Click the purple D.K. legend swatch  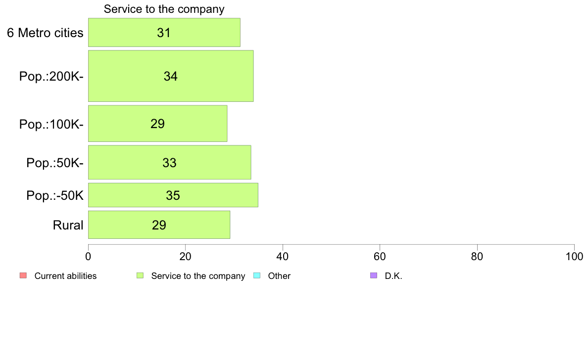374,275
